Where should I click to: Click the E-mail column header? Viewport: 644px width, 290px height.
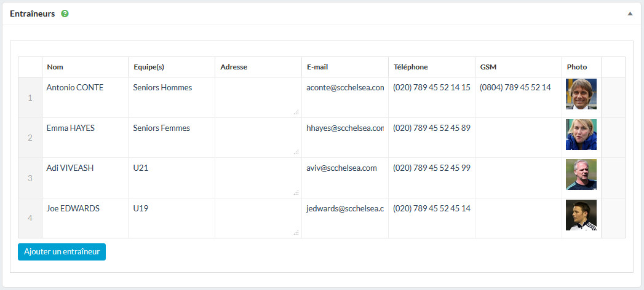(x=345, y=67)
